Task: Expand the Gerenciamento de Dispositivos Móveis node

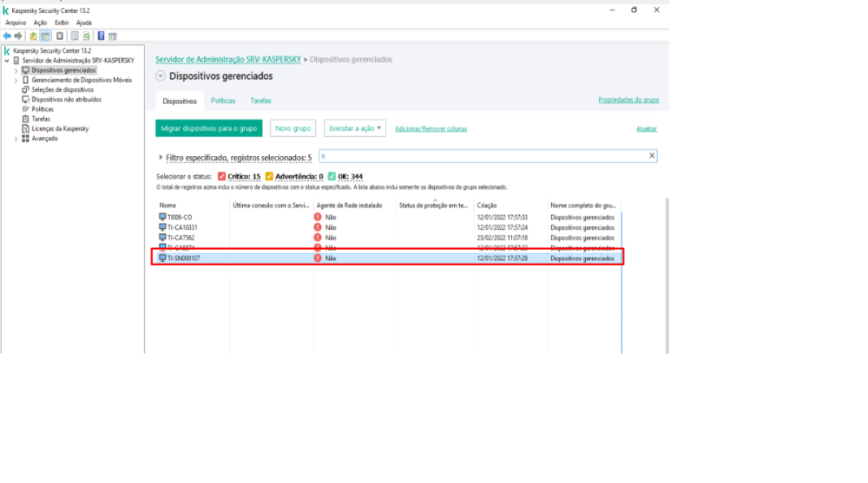Action: (16, 81)
